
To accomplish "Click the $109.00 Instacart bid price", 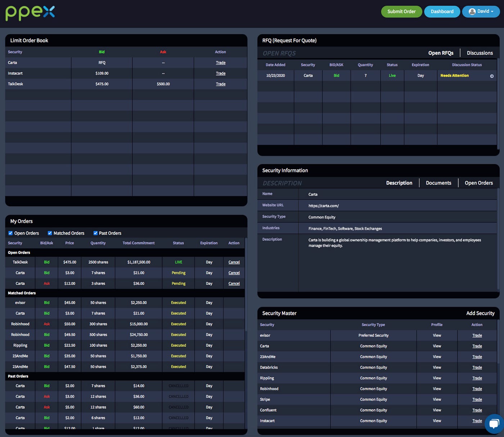I will [x=102, y=73].
